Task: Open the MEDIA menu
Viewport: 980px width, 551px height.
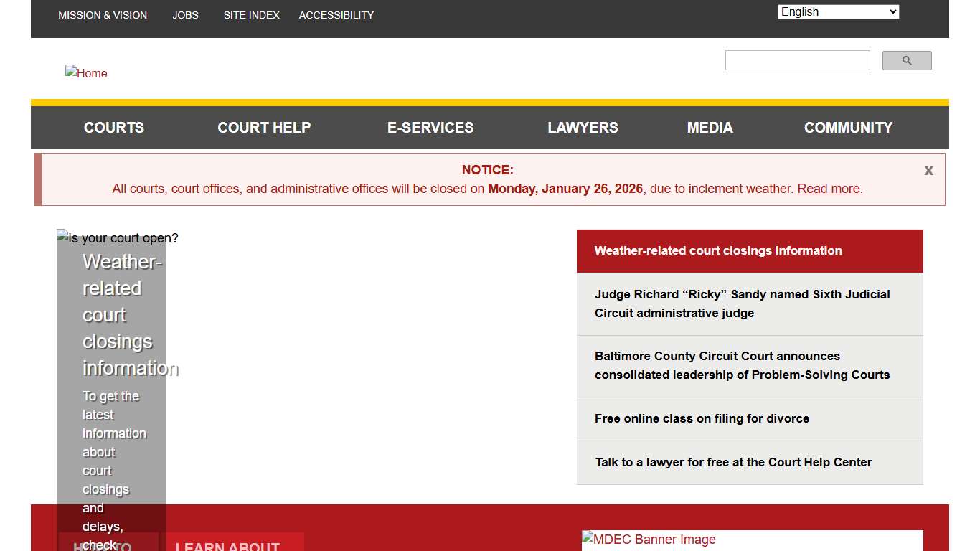Action: tap(710, 127)
